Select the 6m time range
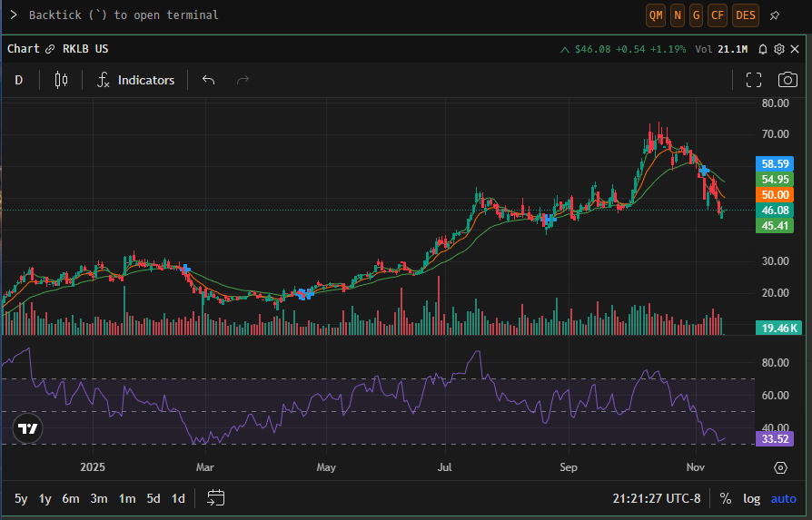 click(71, 498)
